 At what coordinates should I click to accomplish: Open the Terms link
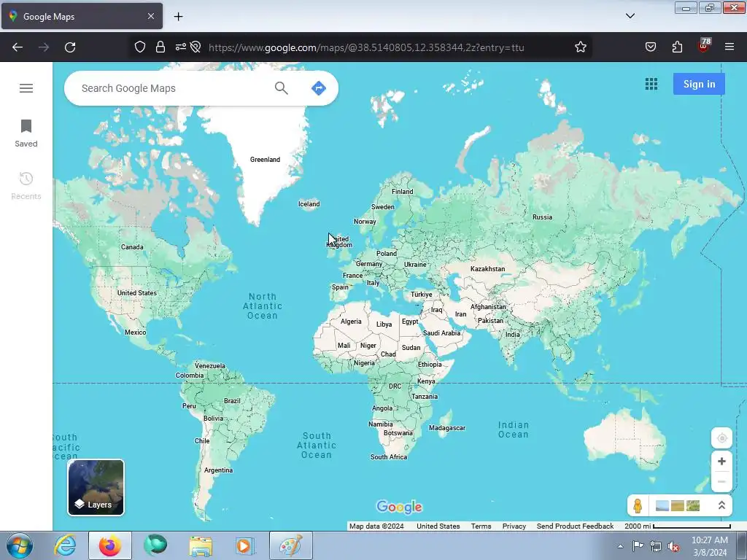click(x=481, y=526)
